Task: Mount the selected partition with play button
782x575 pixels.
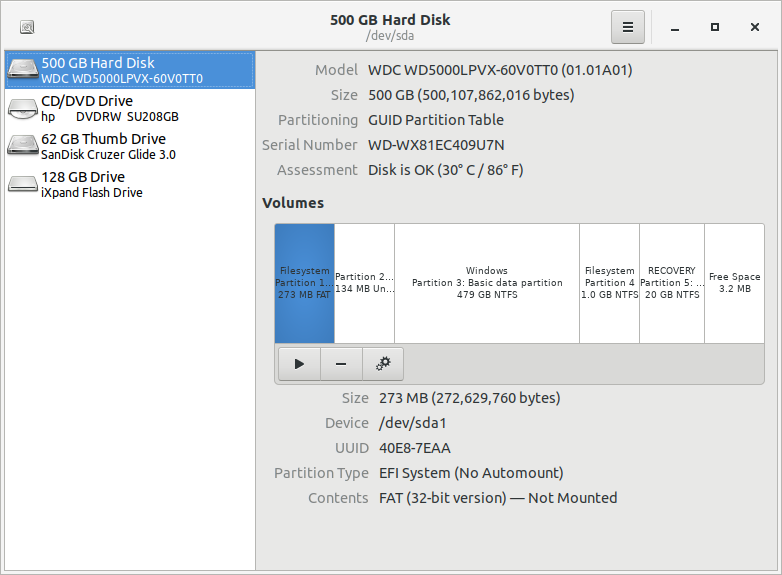Action: click(299, 364)
